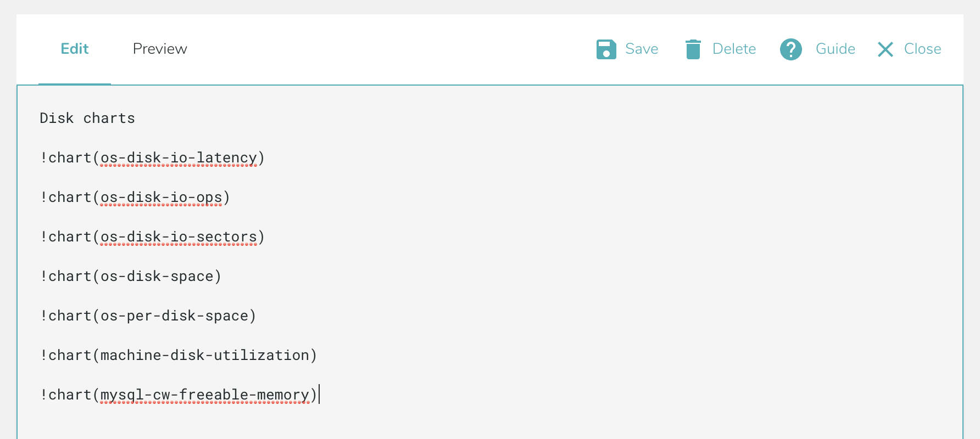Click the mysql-cw-freeable-memory chart line
Viewport: 980px width, 439px height.
(179, 395)
